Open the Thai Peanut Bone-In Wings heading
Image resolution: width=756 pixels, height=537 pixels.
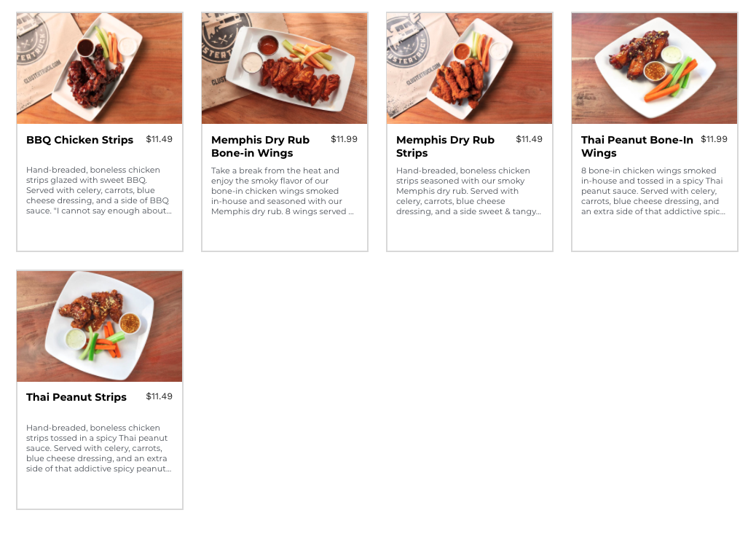point(637,146)
